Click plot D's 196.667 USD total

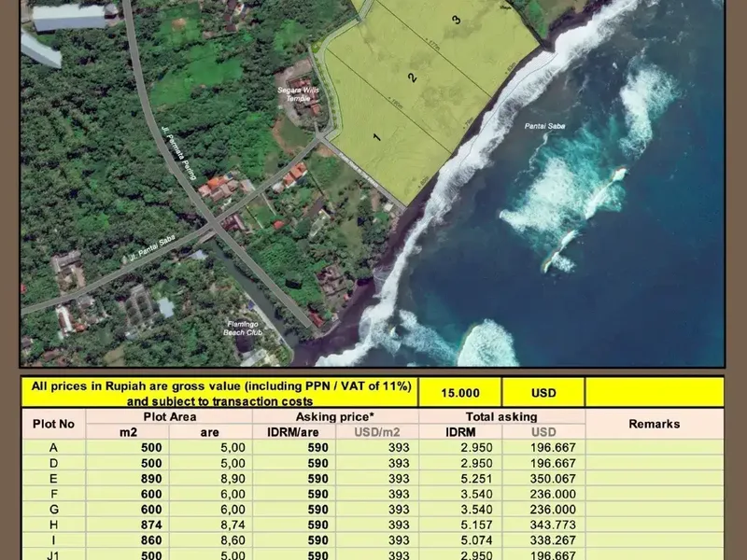point(553,463)
